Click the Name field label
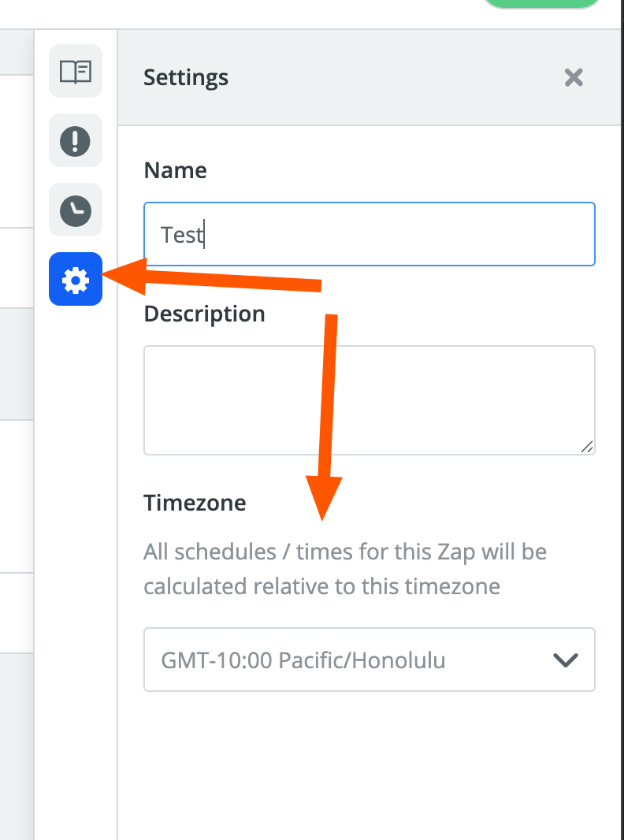This screenshot has height=840, width=624. click(175, 170)
